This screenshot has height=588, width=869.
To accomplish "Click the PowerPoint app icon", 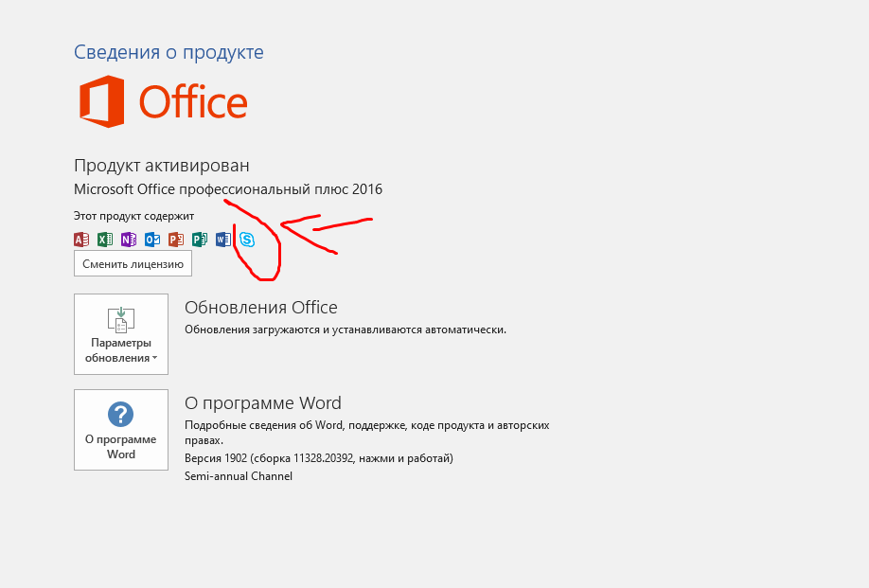I will pyautogui.click(x=176, y=240).
